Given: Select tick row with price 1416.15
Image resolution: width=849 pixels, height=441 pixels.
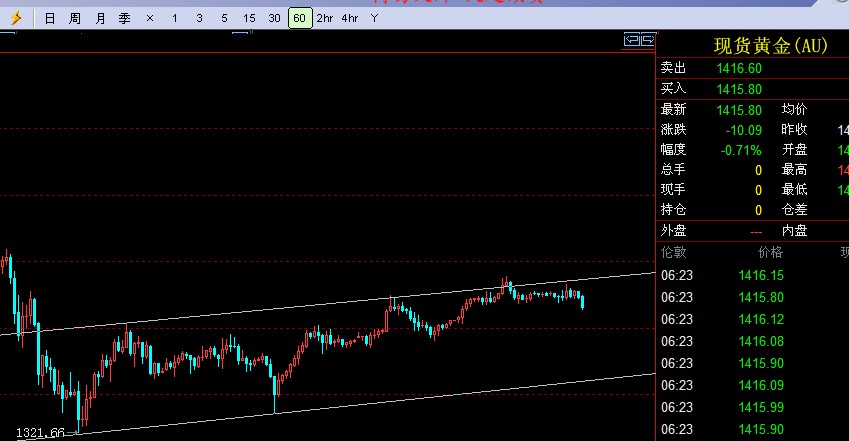Looking at the screenshot, I should (x=753, y=276).
